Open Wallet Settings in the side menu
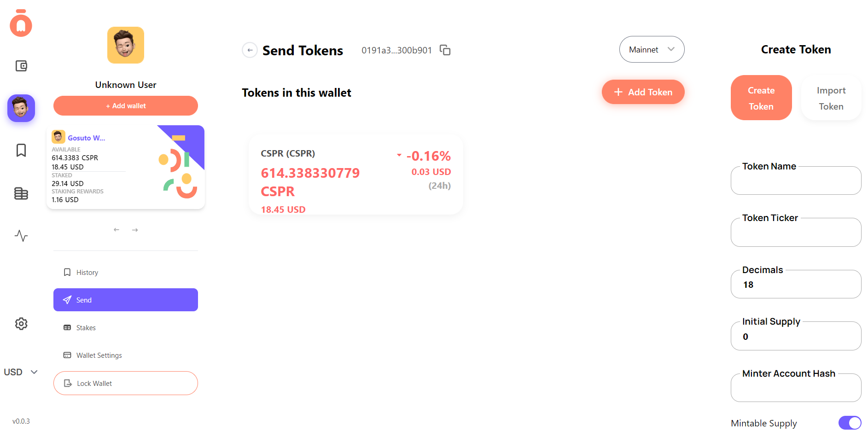The width and height of the screenshot is (868, 437). 99,355
